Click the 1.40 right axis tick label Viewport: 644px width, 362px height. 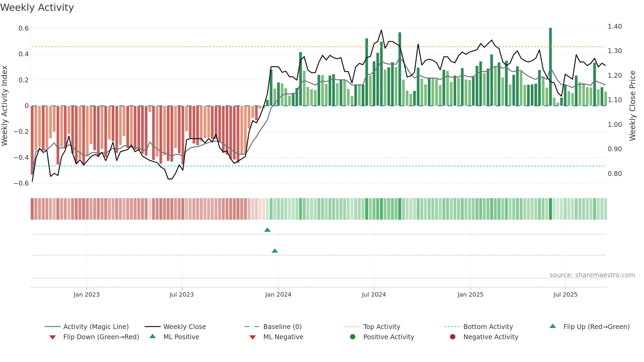click(x=615, y=27)
